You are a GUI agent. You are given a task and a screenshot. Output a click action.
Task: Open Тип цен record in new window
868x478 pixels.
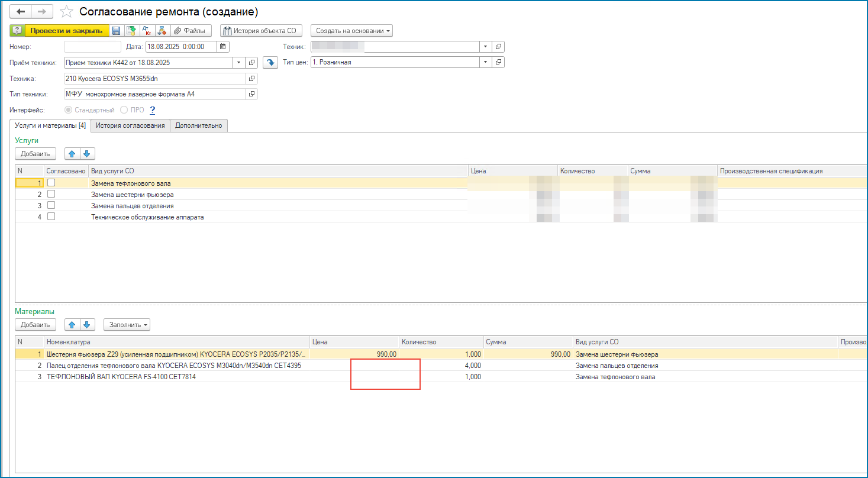click(498, 62)
